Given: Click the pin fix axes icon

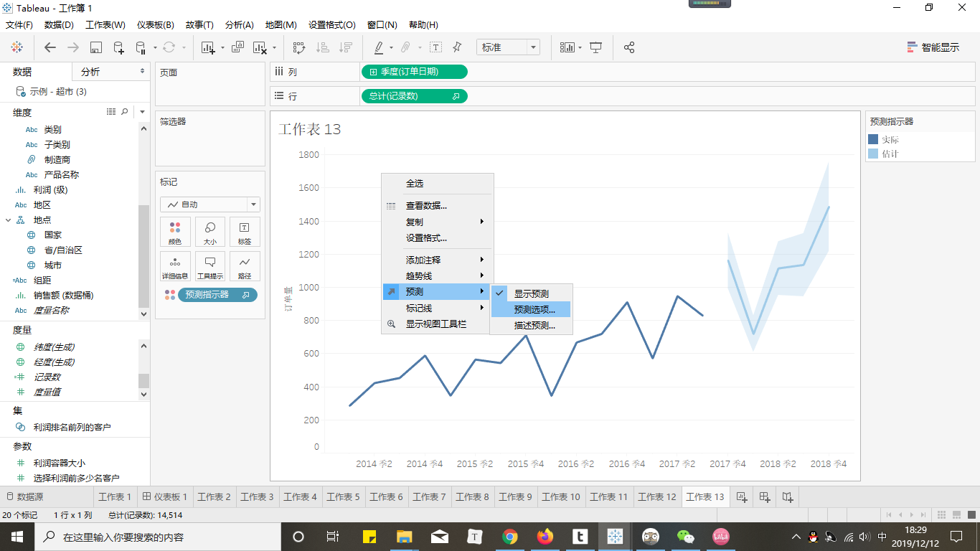Looking at the screenshot, I should [x=457, y=47].
